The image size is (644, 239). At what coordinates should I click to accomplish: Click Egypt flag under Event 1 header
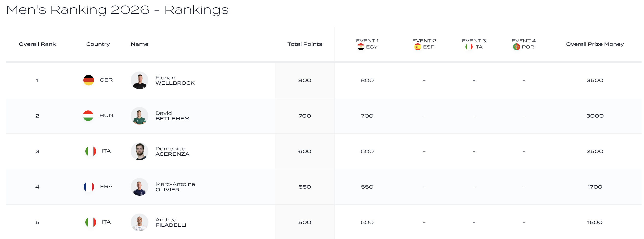click(361, 47)
